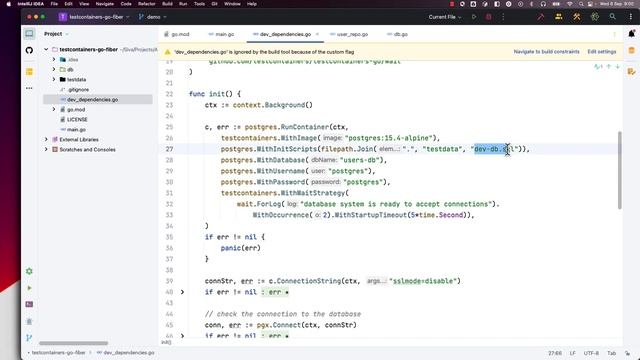Screen dimensions: 640x360
Task: Click the problems indicator in editor corner
Action: tap(598, 67)
